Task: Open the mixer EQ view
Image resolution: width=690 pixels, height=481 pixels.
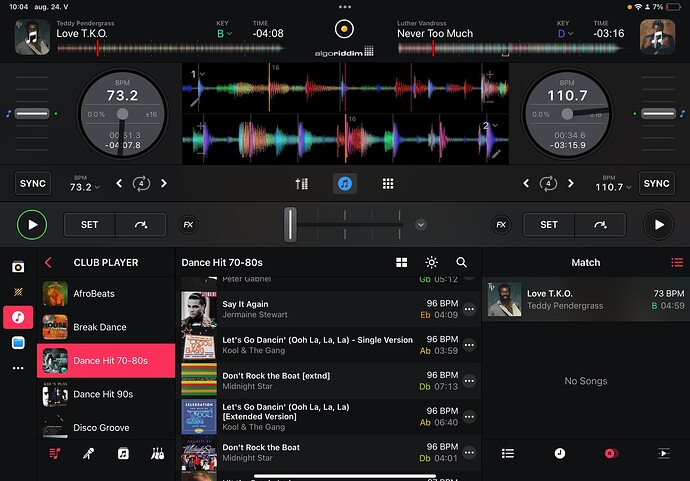Action: click(x=301, y=184)
